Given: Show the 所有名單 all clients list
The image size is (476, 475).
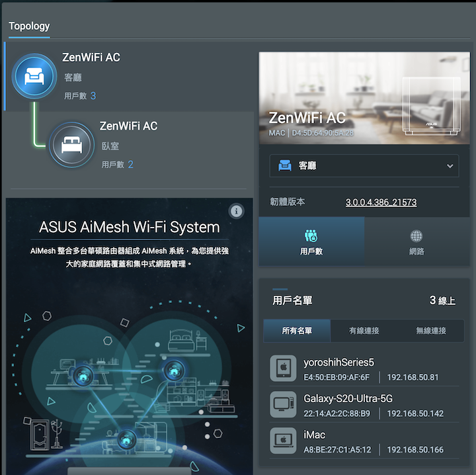Looking at the screenshot, I should click(x=297, y=331).
